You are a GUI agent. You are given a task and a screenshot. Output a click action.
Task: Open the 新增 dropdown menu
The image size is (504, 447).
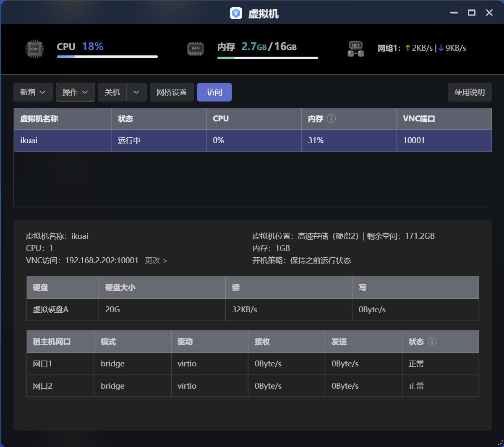tap(33, 92)
